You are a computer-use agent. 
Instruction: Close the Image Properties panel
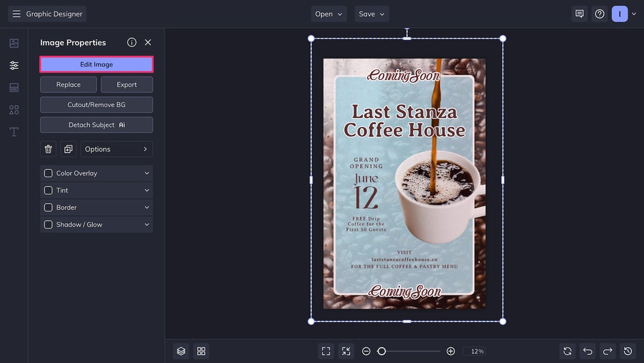tap(148, 42)
